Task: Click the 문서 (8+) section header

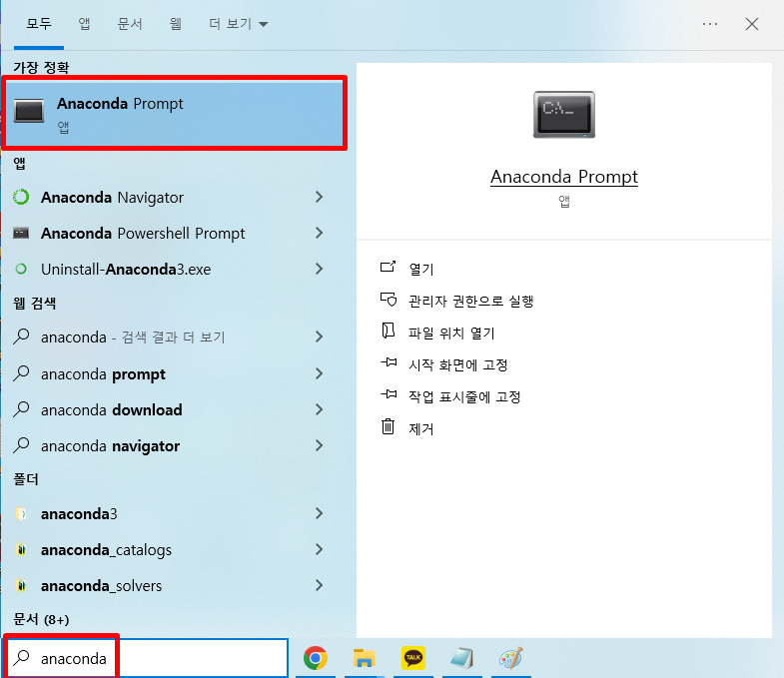Action: click(x=41, y=619)
